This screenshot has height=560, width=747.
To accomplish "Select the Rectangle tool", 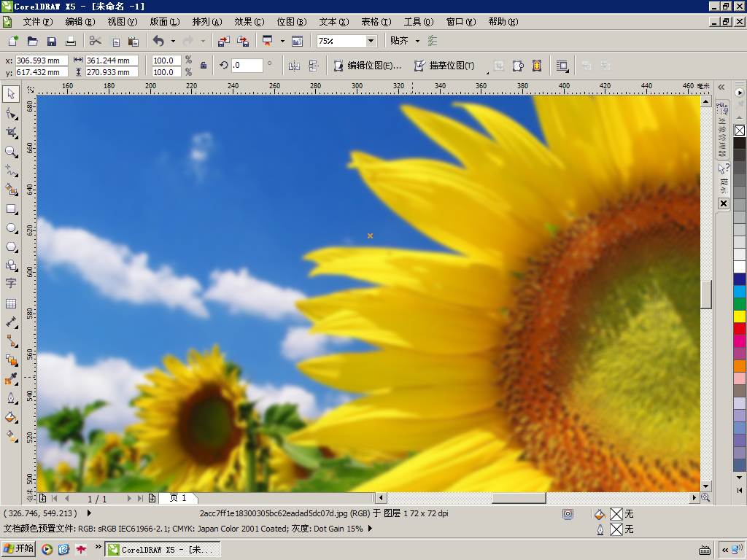I will click(11, 209).
